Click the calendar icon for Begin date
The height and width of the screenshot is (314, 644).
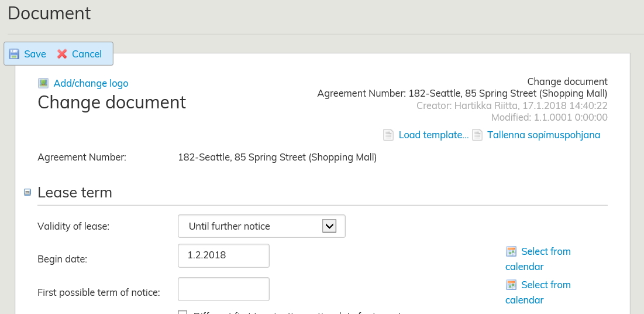click(511, 251)
